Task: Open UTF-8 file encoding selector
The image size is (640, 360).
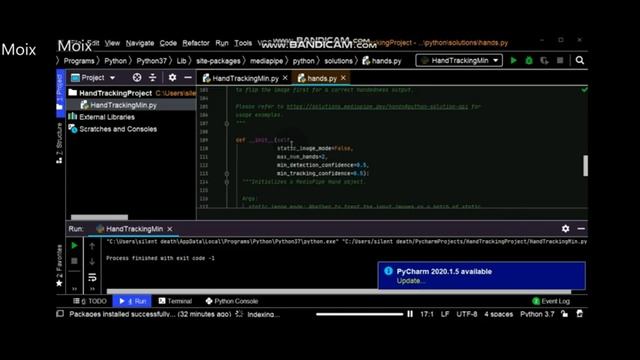Action: (467, 314)
